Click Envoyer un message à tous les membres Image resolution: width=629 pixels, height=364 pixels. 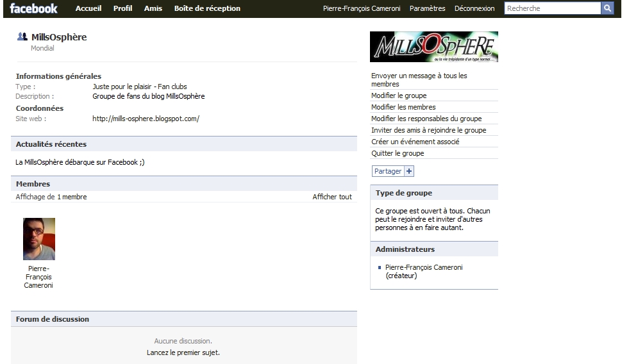[419, 79]
